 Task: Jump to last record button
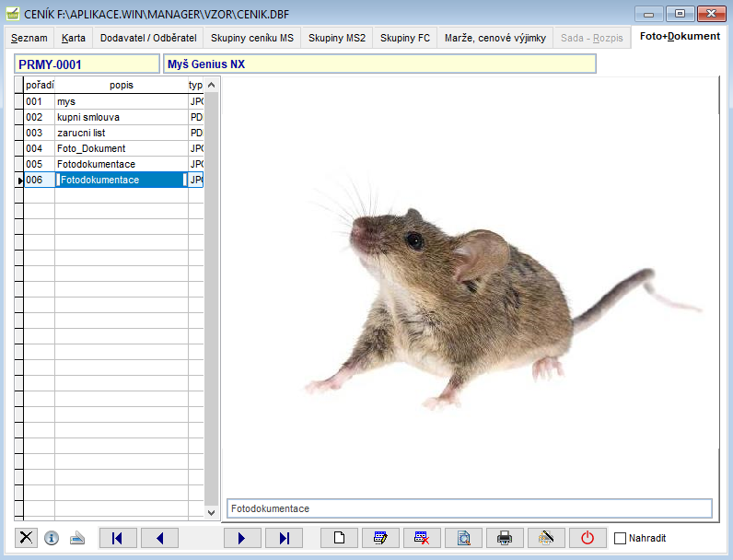click(x=284, y=538)
